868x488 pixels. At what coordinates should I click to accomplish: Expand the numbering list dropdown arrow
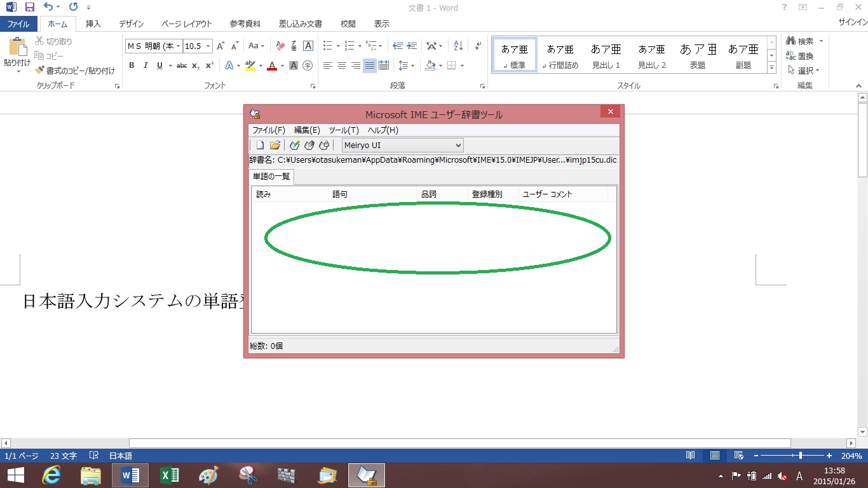(x=360, y=46)
